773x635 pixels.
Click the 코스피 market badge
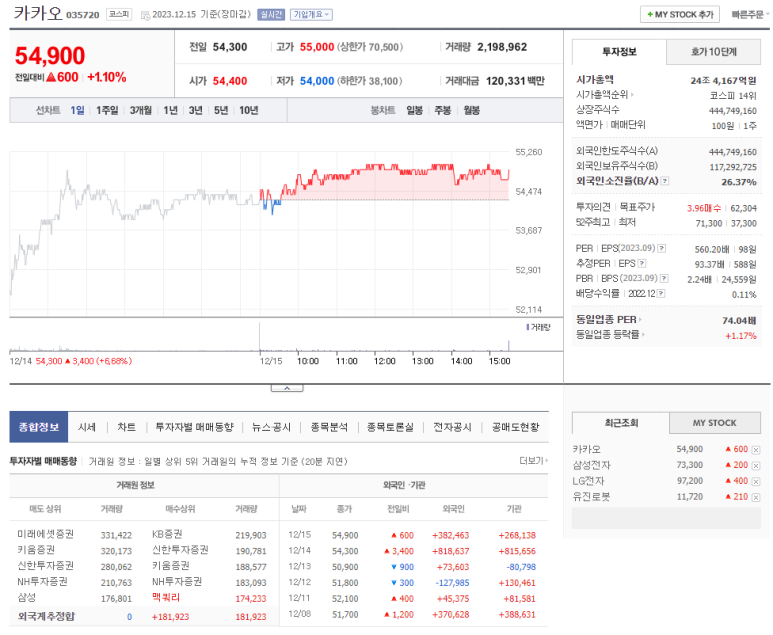coord(119,14)
